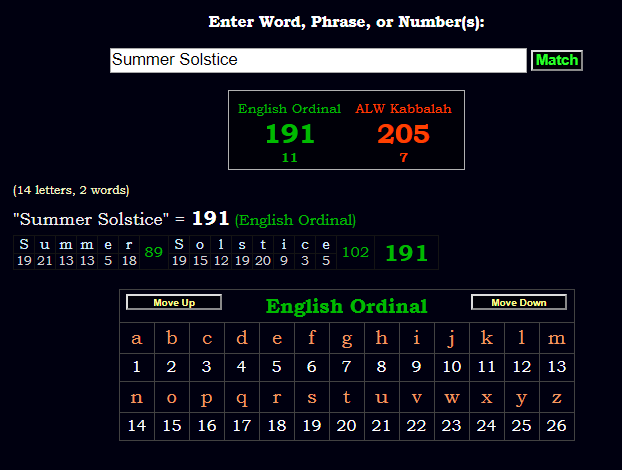Click the letter 'n' in cipher chart

click(137, 396)
